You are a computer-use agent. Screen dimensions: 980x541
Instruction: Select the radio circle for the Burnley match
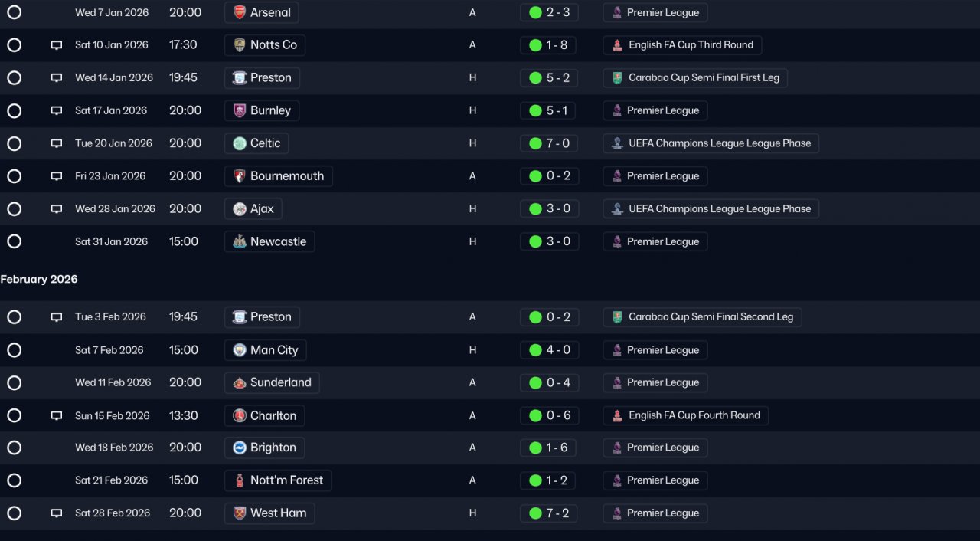[x=14, y=110]
